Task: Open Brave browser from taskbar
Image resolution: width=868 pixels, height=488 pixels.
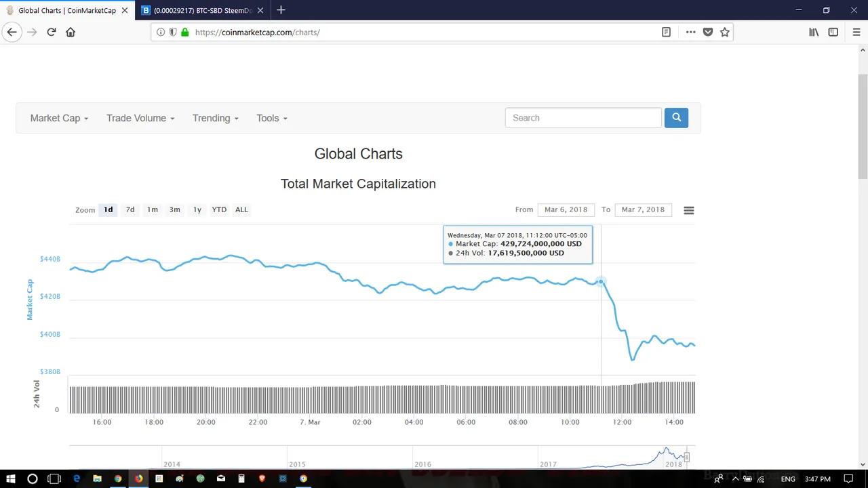Action: 262,479
